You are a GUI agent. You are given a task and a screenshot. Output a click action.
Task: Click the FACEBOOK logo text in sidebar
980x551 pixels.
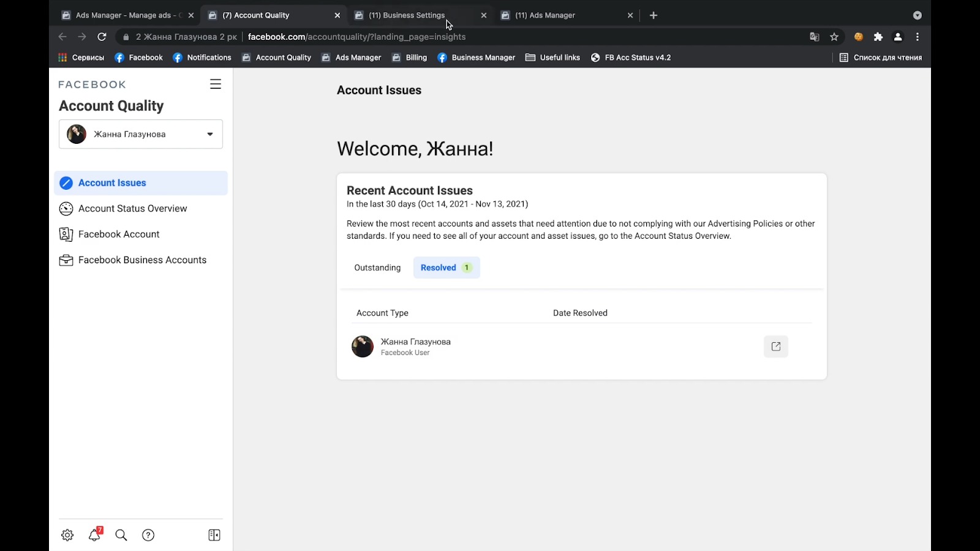click(92, 84)
